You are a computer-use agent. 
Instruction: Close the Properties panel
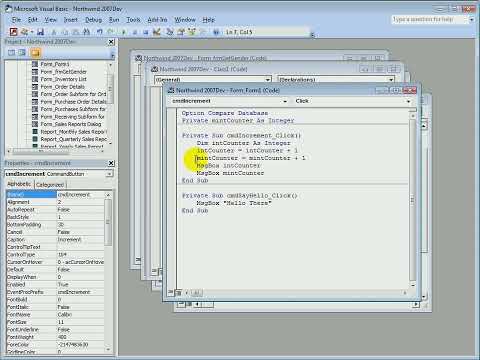pos(111,163)
